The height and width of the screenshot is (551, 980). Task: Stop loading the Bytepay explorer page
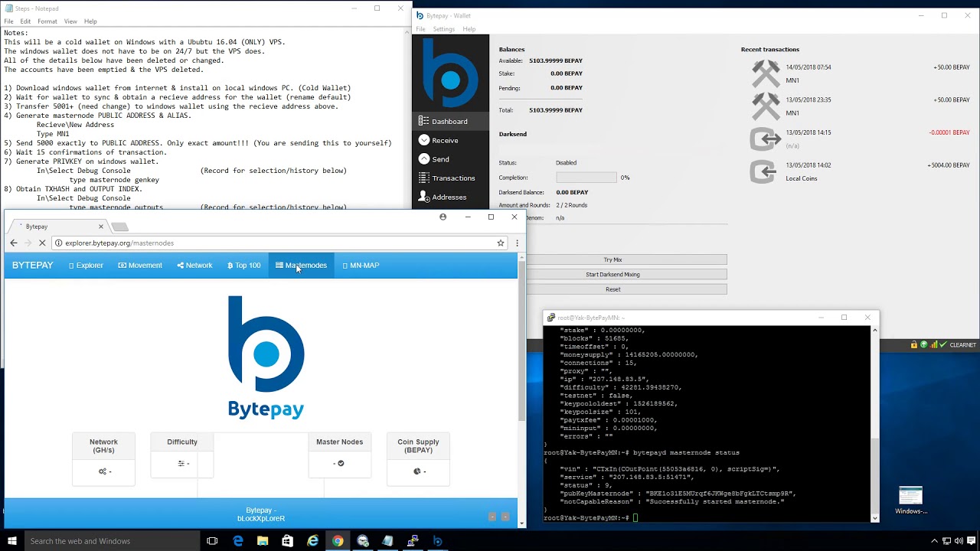coord(42,243)
